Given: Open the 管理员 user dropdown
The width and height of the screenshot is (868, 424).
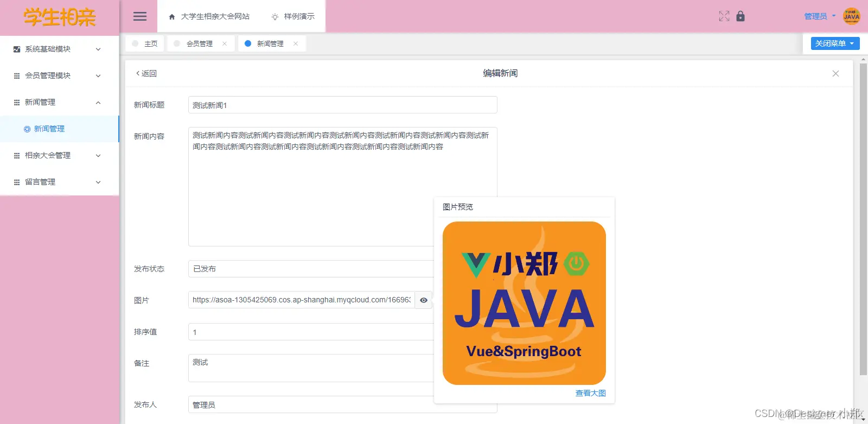Looking at the screenshot, I should (820, 16).
